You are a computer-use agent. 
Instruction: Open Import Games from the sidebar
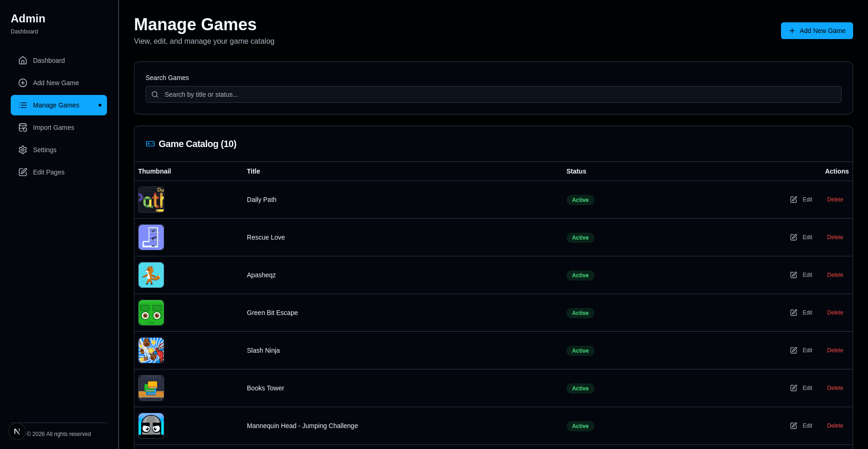(53, 127)
